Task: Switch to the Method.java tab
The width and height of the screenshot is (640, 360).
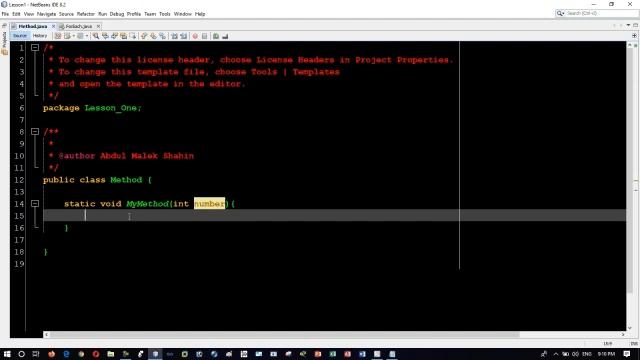Action: pyautogui.click(x=33, y=26)
